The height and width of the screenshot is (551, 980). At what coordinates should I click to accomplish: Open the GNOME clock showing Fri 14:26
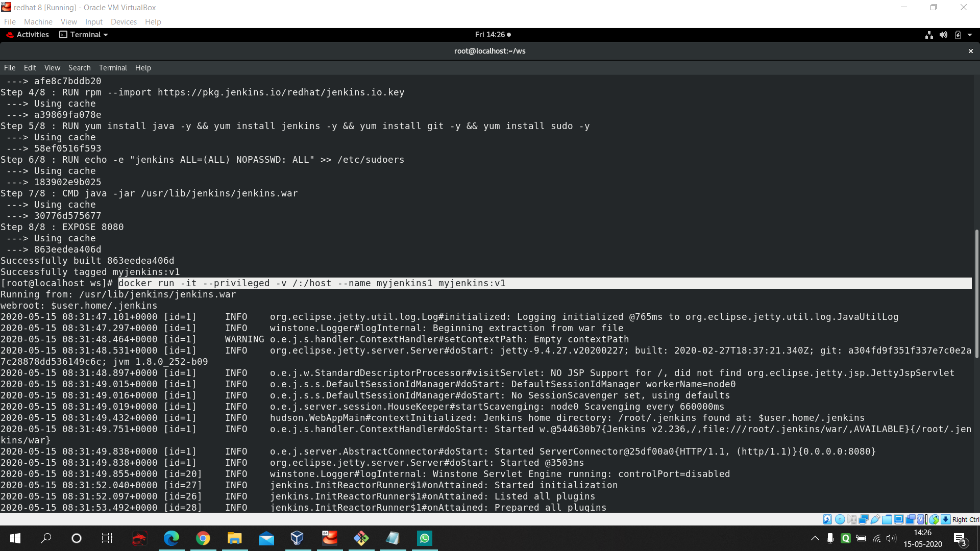(x=493, y=35)
